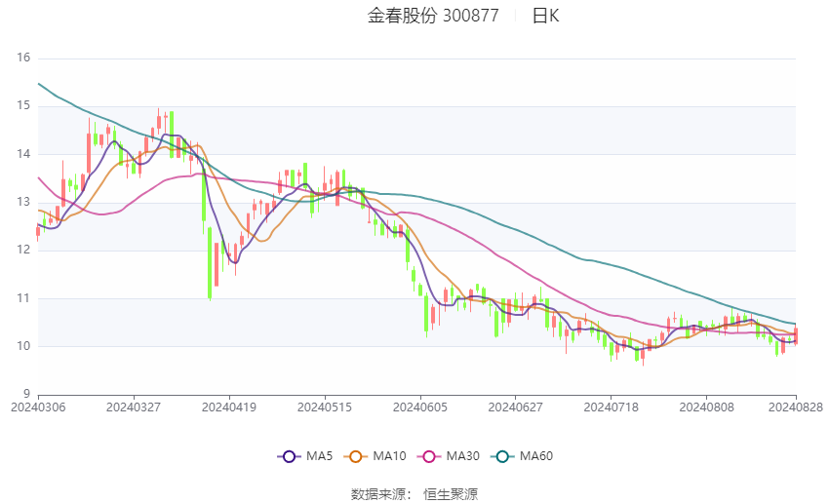Click the 20240718 date axis label
This screenshot has width=829, height=504.
click(612, 407)
